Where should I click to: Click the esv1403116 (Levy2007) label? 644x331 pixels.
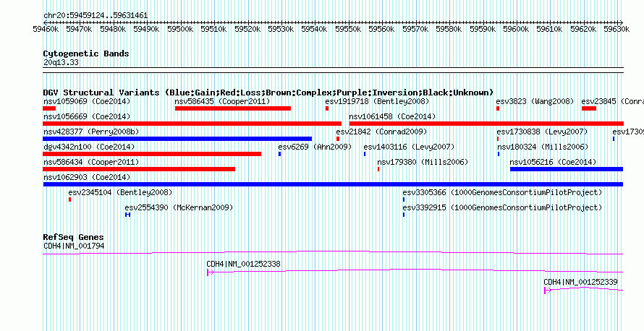point(409,147)
